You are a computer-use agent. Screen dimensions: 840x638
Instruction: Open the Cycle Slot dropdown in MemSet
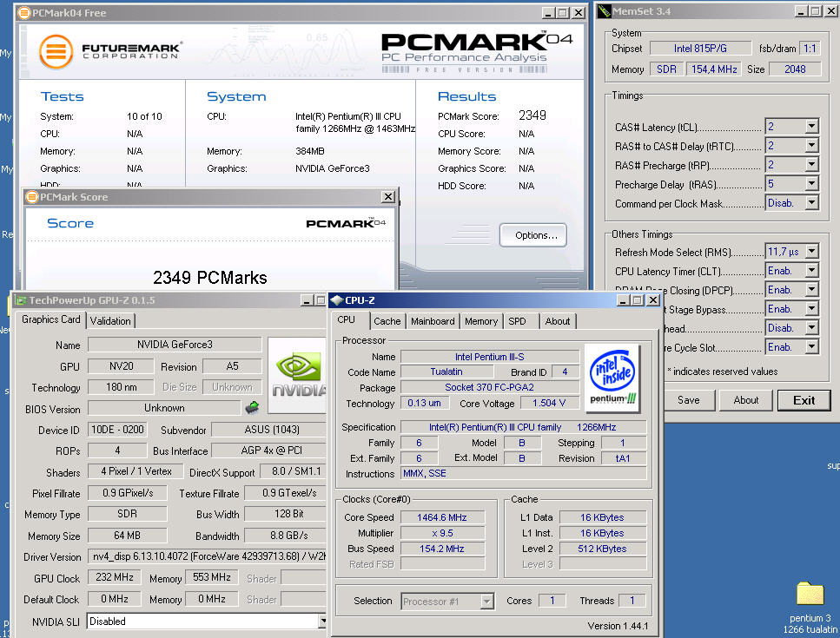[x=811, y=347]
